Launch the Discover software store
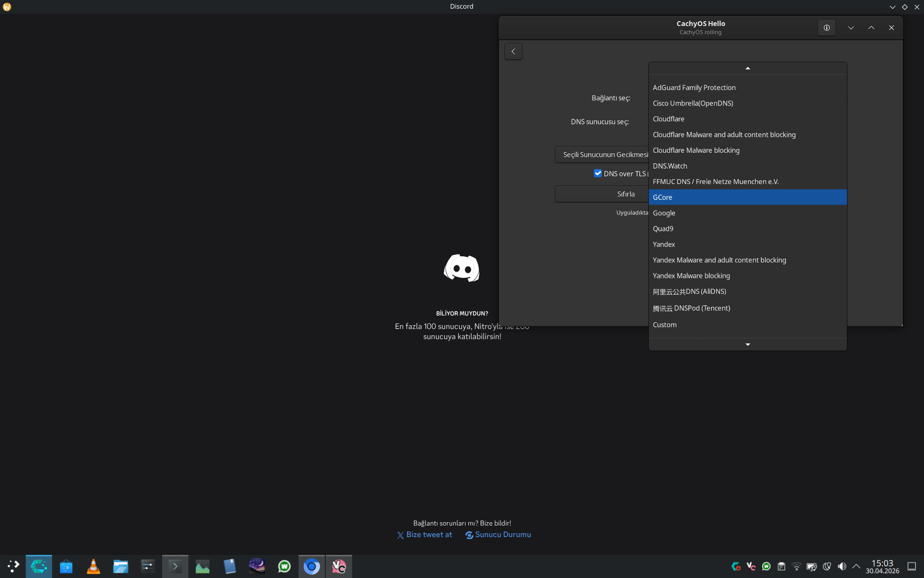Viewport: 924px width, 578px height. (66, 566)
